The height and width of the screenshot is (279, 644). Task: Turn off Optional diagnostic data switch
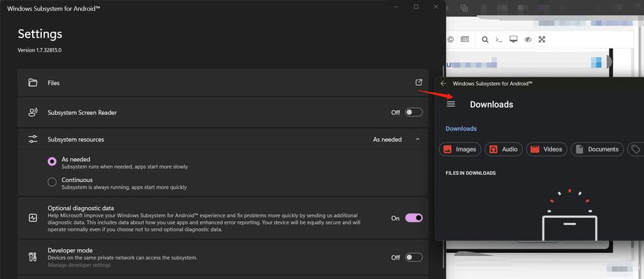tap(413, 218)
